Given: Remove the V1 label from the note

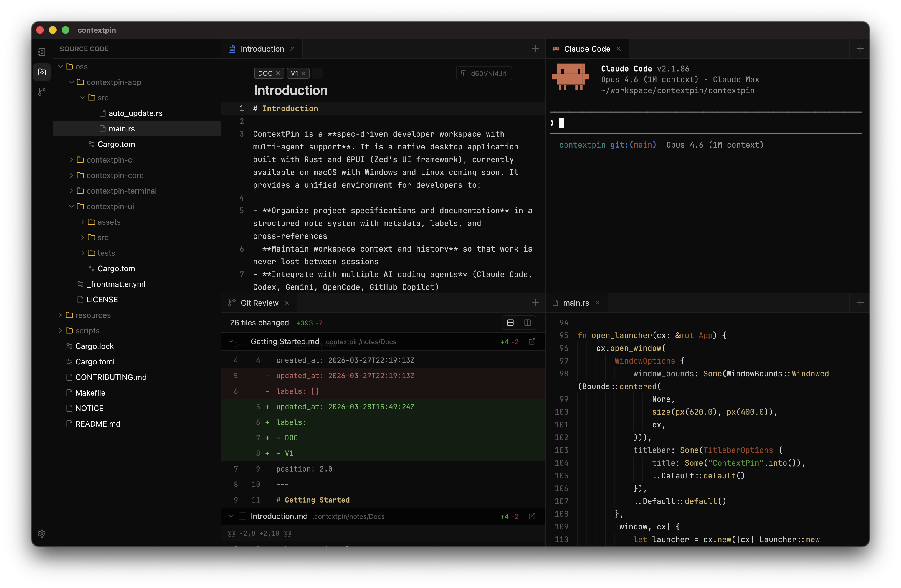Looking at the screenshot, I should coord(303,73).
